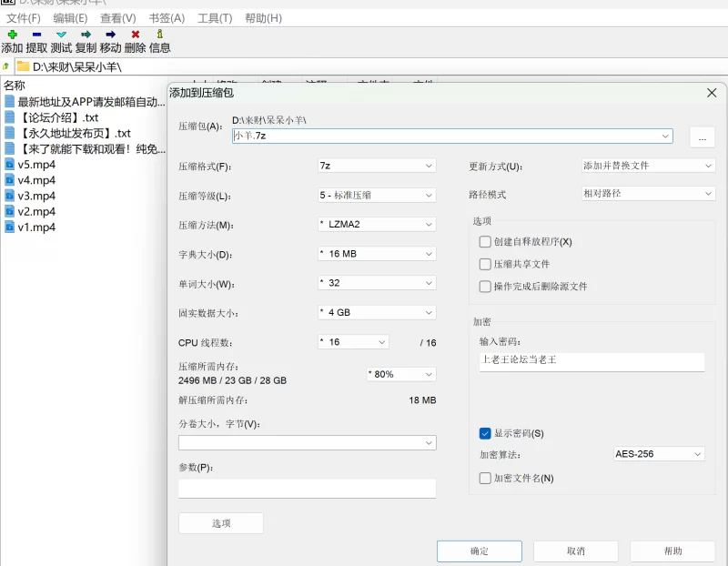Image resolution: width=728 pixels, height=566 pixels.
Task: Select the v4.mp4 file icon
Action: pyautogui.click(x=9, y=179)
